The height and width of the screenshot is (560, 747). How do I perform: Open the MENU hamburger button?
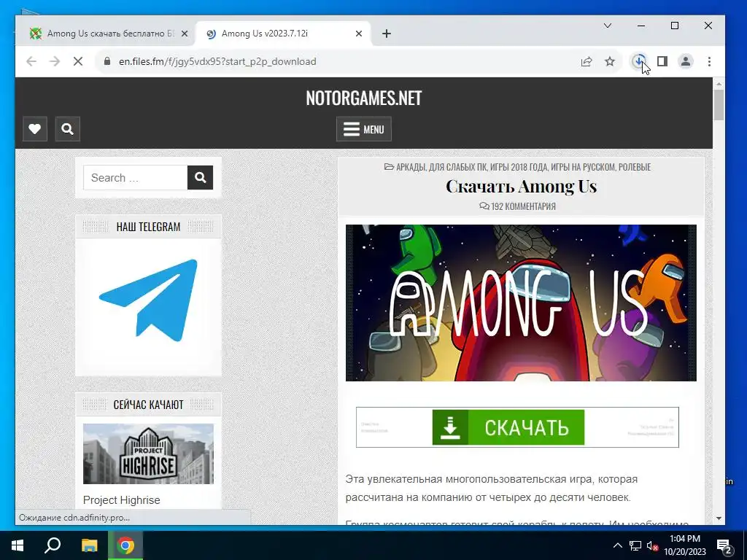tap(364, 129)
